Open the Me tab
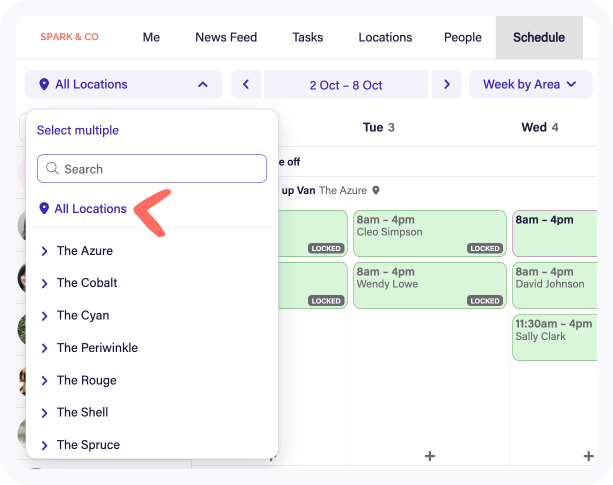Viewport: 613px width, 485px height. click(x=151, y=38)
